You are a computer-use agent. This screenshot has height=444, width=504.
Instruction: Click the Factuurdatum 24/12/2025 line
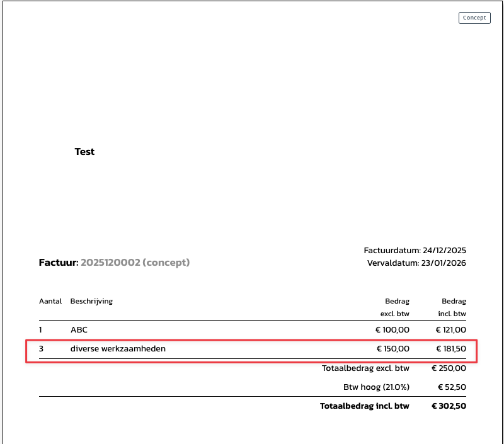(415, 251)
